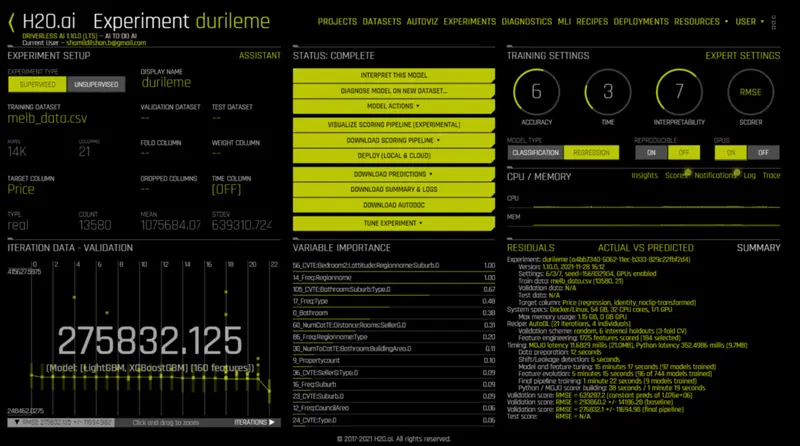Switch to Summary tab
The width and height of the screenshot is (800, 446).
pos(758,248)
